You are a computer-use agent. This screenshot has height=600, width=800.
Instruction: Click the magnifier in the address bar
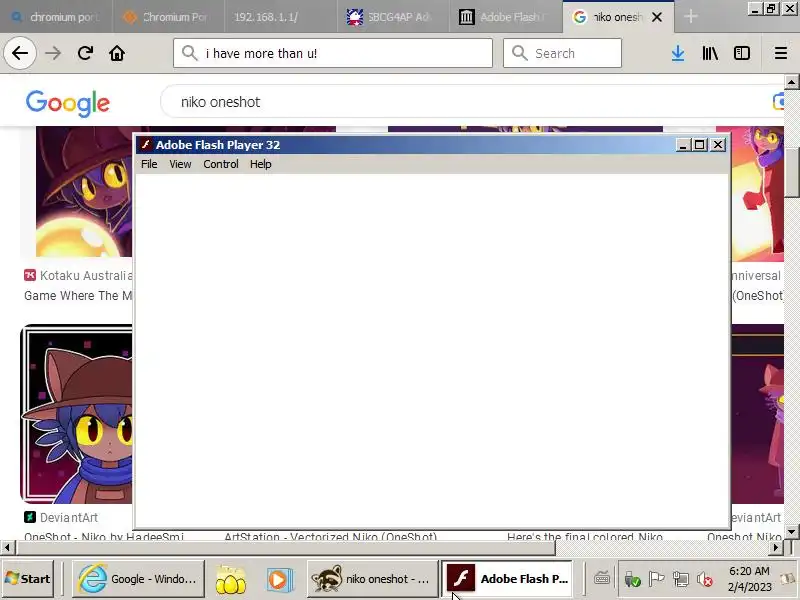pos(190,53)
